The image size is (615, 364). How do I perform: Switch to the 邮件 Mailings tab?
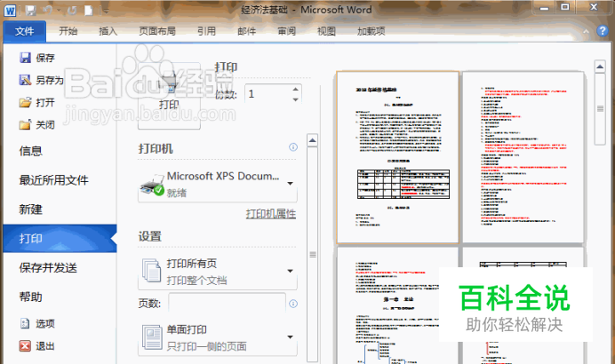click(x=247, y=31)
